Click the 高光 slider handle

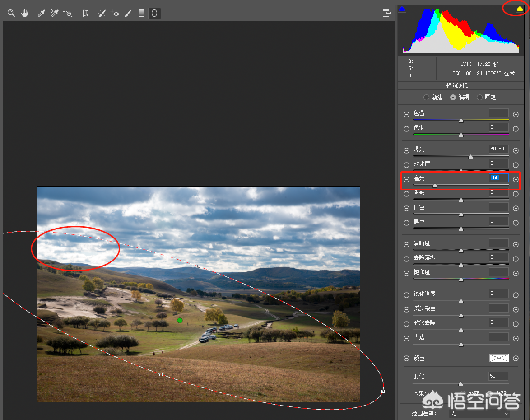click(435, 186)
